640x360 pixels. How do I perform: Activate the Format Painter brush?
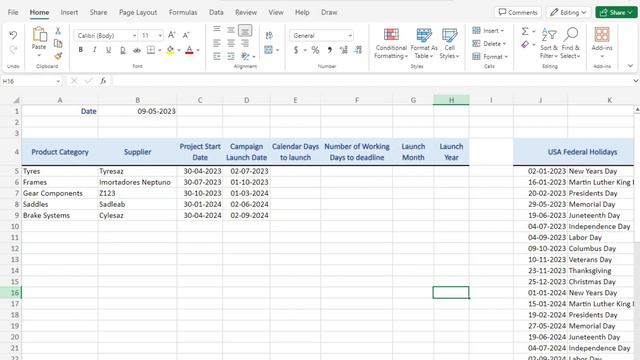[x=58, y=56]
